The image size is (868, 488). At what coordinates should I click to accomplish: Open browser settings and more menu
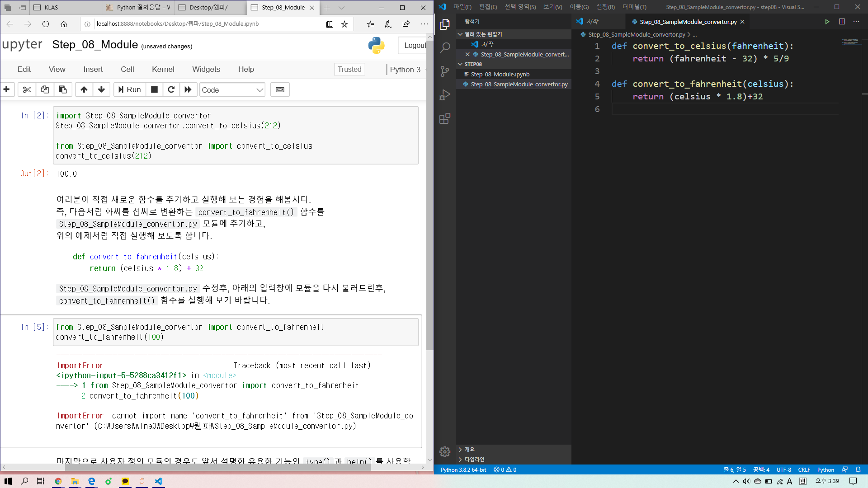point(424,24)
